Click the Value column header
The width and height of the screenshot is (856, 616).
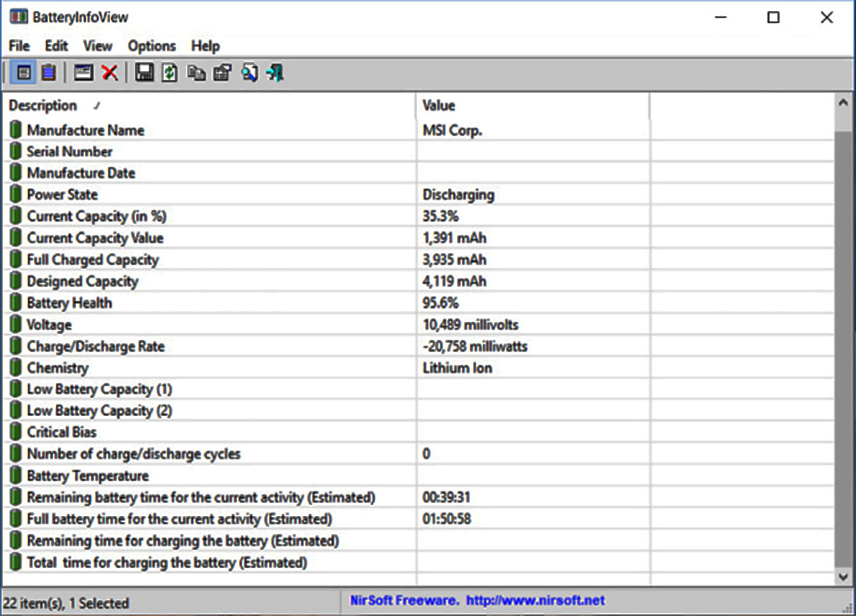point(439,106)
